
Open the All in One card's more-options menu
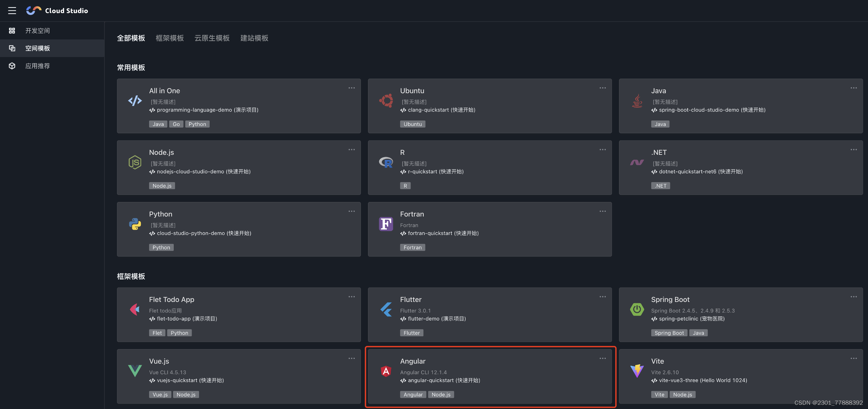click(351, 88)
